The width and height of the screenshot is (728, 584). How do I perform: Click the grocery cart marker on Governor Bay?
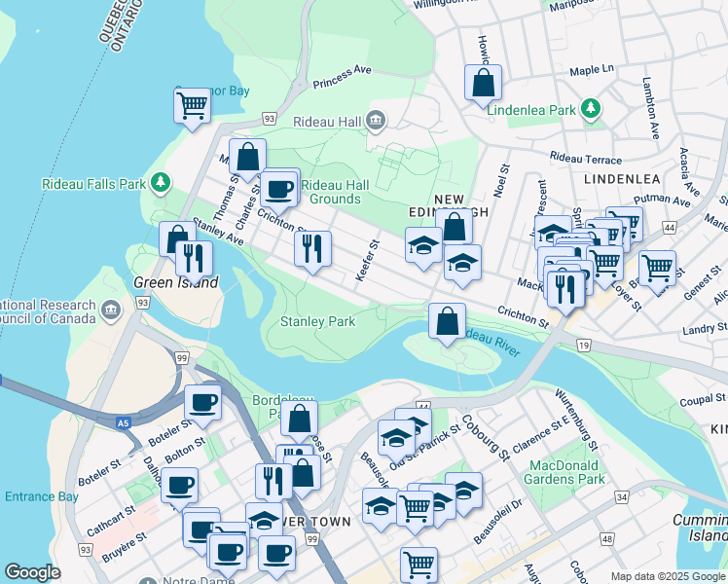coord(192,106)
